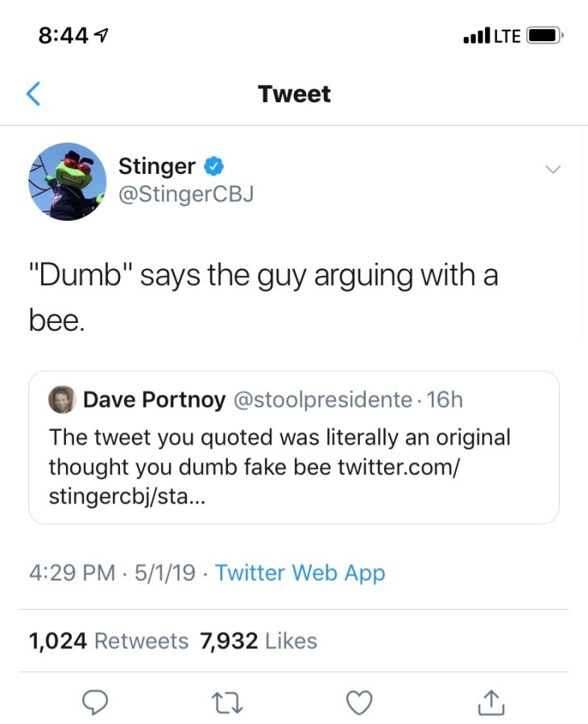Tap the Tweet header title
The image size is (588, 724).
[x=294, y=94]
